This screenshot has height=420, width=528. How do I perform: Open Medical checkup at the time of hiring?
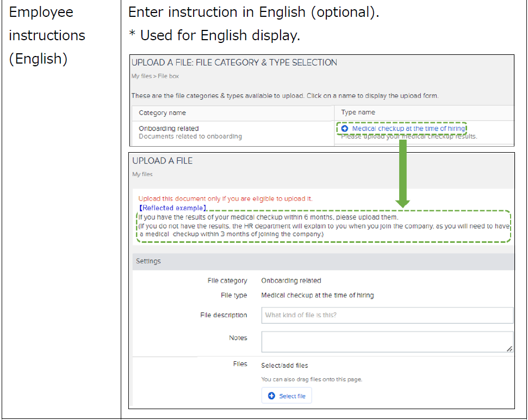pyautogui.click(x=408, y=129)
